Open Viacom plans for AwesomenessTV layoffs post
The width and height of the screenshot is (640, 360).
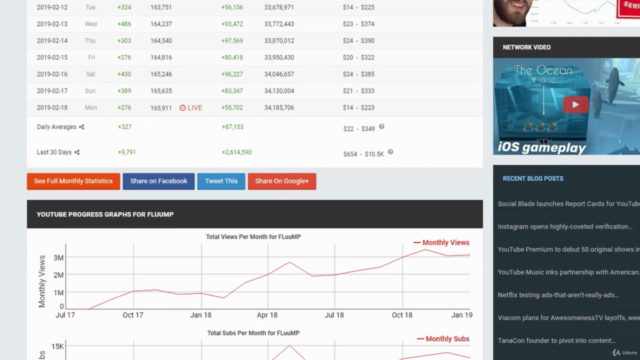569,318
